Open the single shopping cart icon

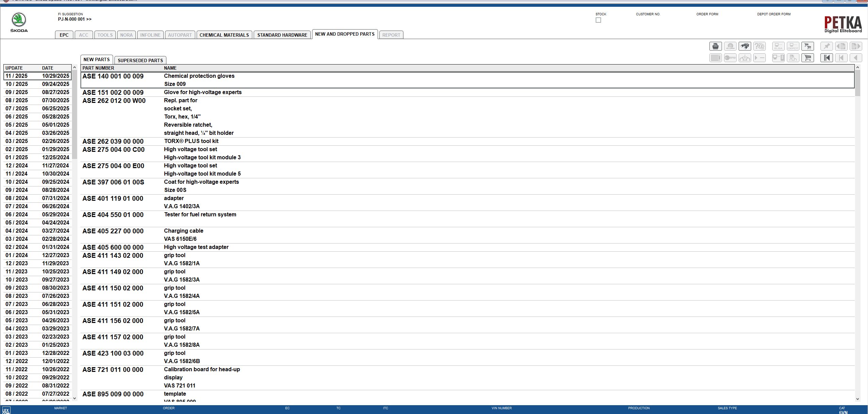coord(808,58)
